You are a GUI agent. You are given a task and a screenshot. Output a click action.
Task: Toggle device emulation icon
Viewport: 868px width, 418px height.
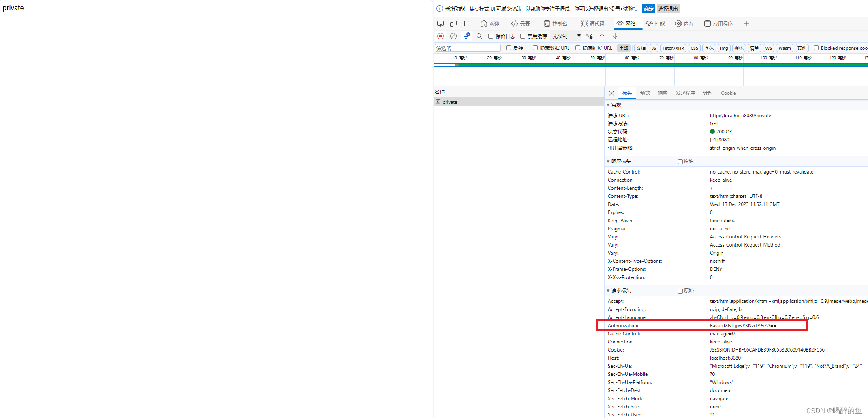click(453, 24)
